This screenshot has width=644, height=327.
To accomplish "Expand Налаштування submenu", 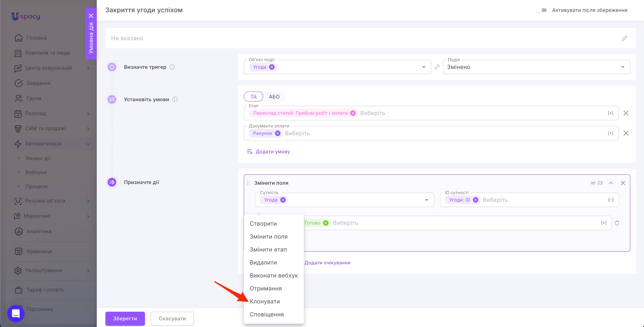I will [88, 271].
